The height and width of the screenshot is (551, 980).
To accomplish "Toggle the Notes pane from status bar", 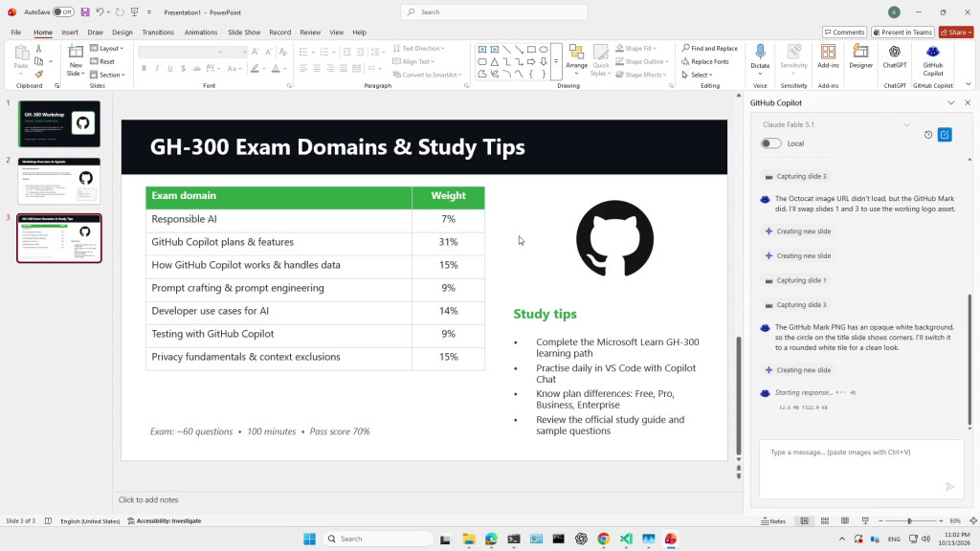I will pyautogui.click(x=773, y=520).
